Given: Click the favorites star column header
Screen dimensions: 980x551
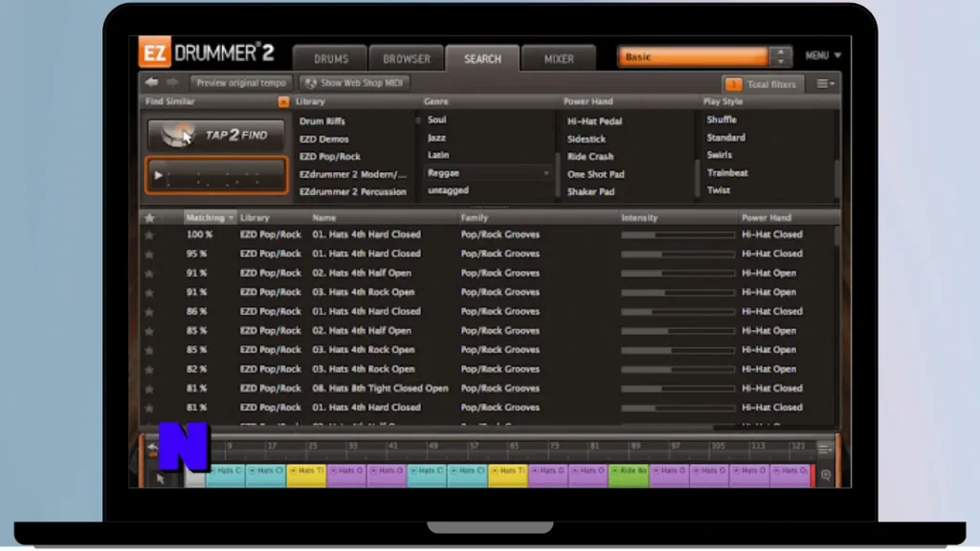Looking at the screenshot, I should pos(149,218).
